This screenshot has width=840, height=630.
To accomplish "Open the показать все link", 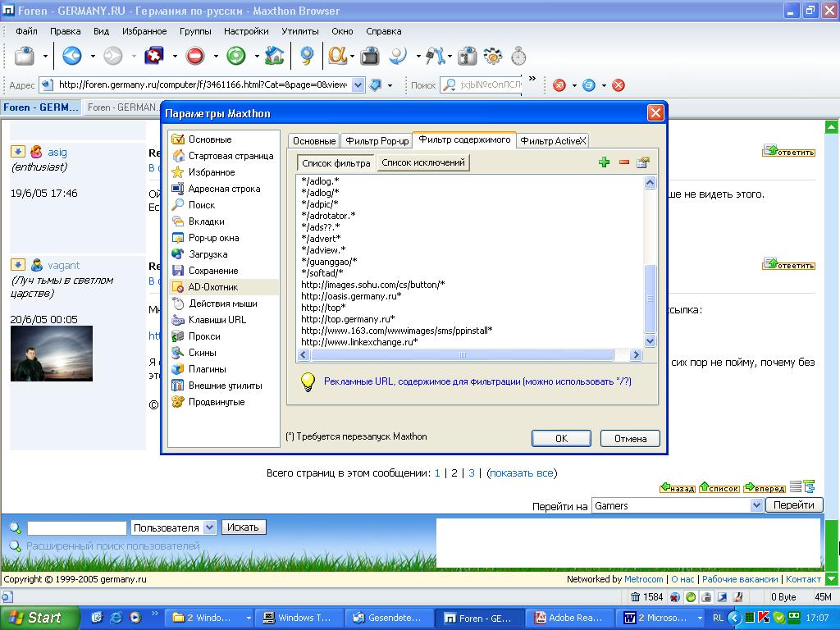I will (x=522, y=473).
